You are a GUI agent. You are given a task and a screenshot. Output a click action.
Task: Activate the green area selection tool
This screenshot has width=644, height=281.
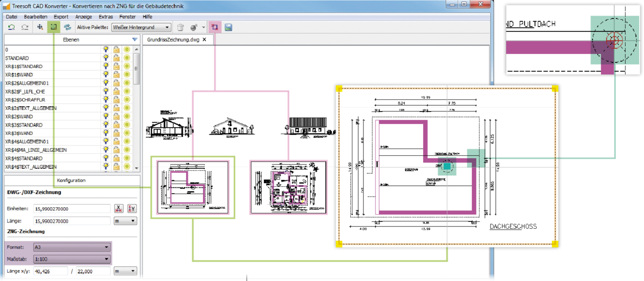53,27
